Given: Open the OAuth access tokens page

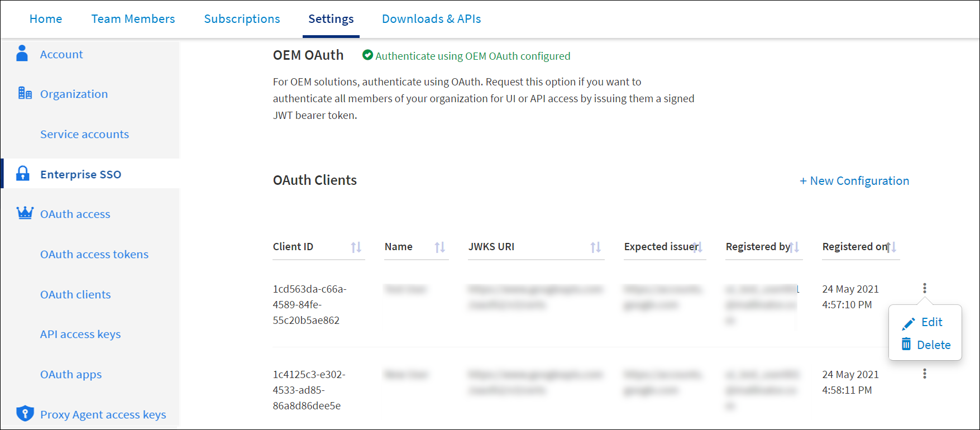Looking at the screenshot, I should (x=94, y=254).
